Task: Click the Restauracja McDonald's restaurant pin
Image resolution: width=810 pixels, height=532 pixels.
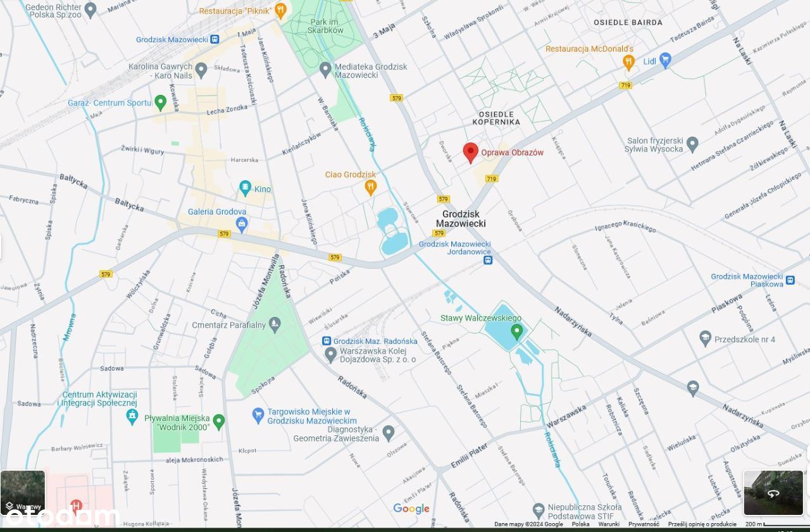Action: coord(628,61)
